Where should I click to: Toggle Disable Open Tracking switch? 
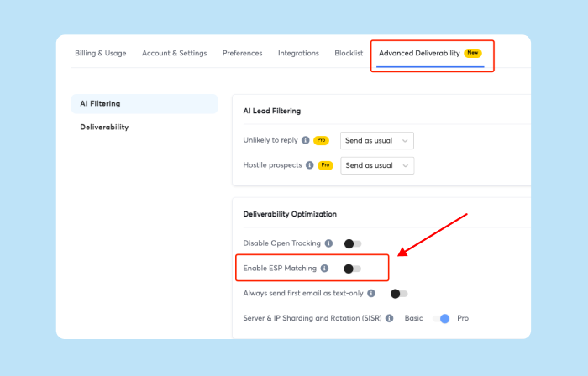353,243
